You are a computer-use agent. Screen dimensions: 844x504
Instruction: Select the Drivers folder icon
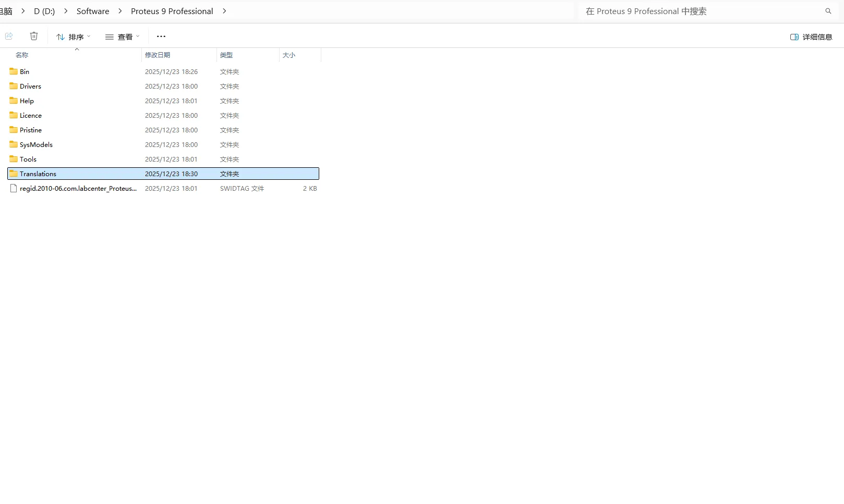click(14, 86)
